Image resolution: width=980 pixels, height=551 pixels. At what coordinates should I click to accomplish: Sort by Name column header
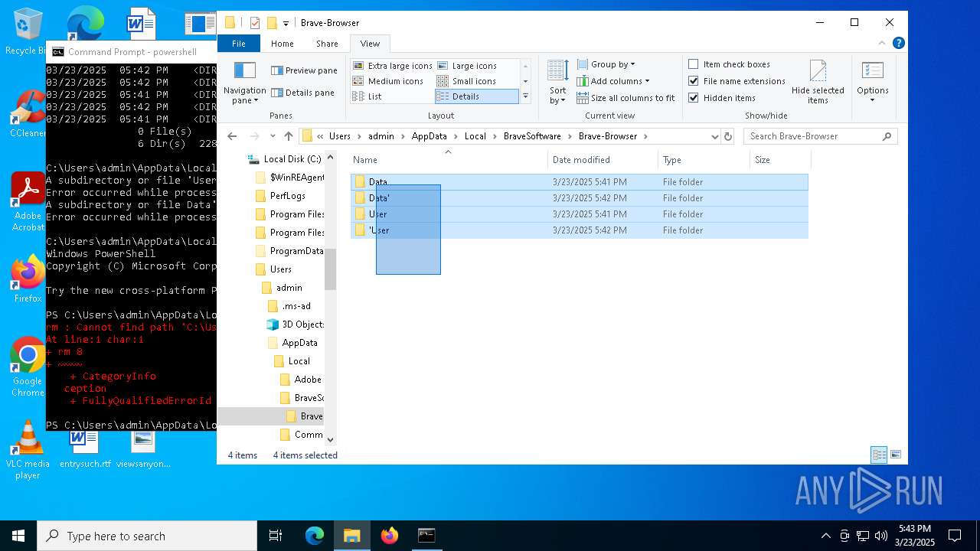pos(448,160)
